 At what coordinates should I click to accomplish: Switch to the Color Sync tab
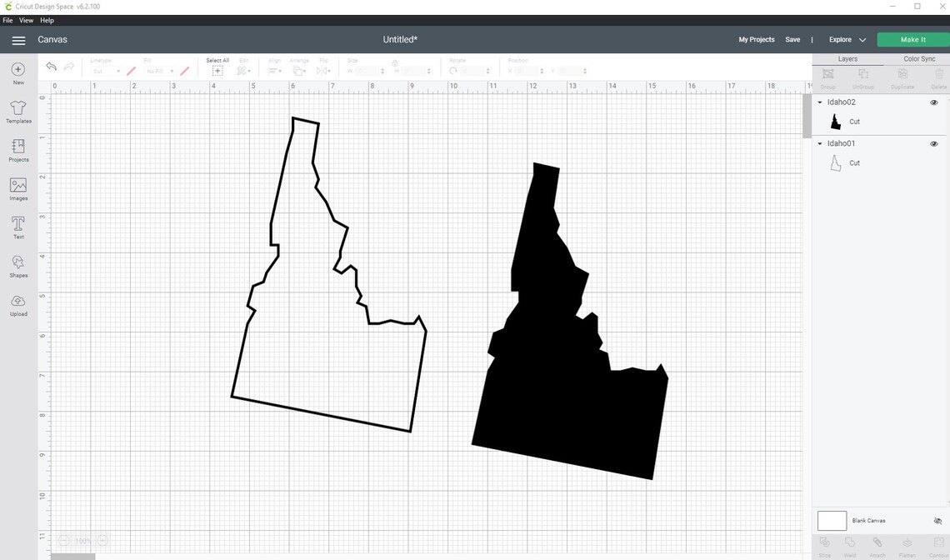(919, 58)
